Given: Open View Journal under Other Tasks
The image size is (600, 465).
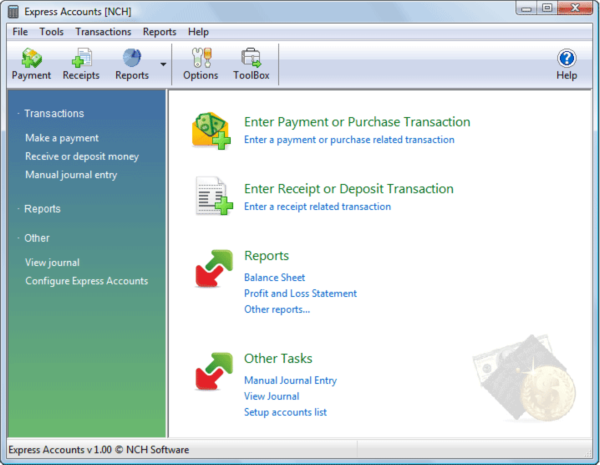Looking at the screenshot, I should (272, 396).
